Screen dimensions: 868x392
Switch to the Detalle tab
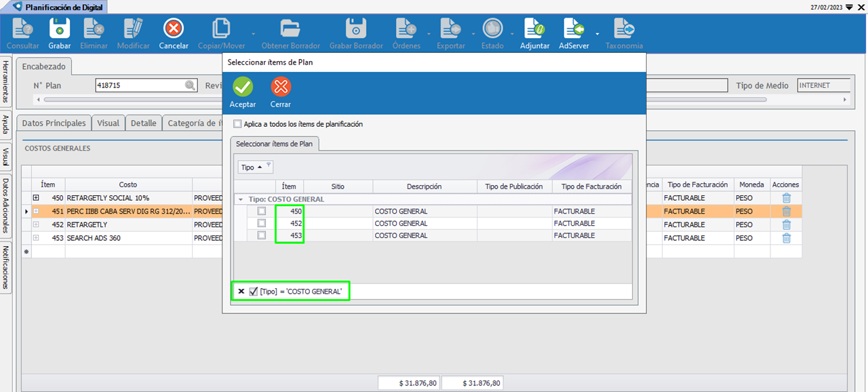(x=144, y=123)
